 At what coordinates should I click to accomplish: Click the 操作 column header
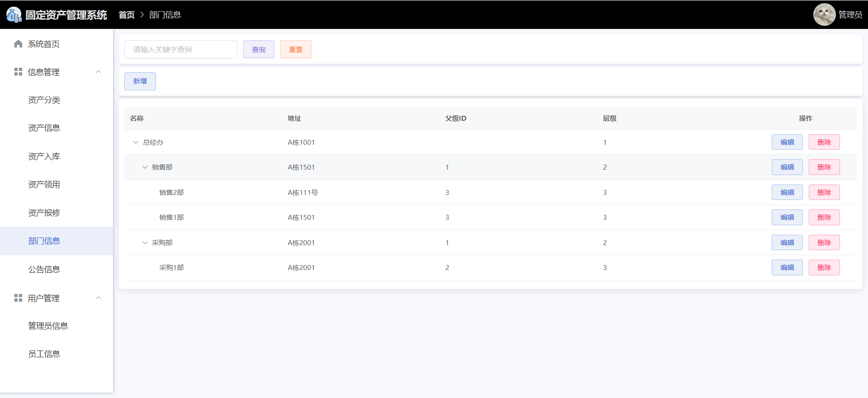click(806, 118)
